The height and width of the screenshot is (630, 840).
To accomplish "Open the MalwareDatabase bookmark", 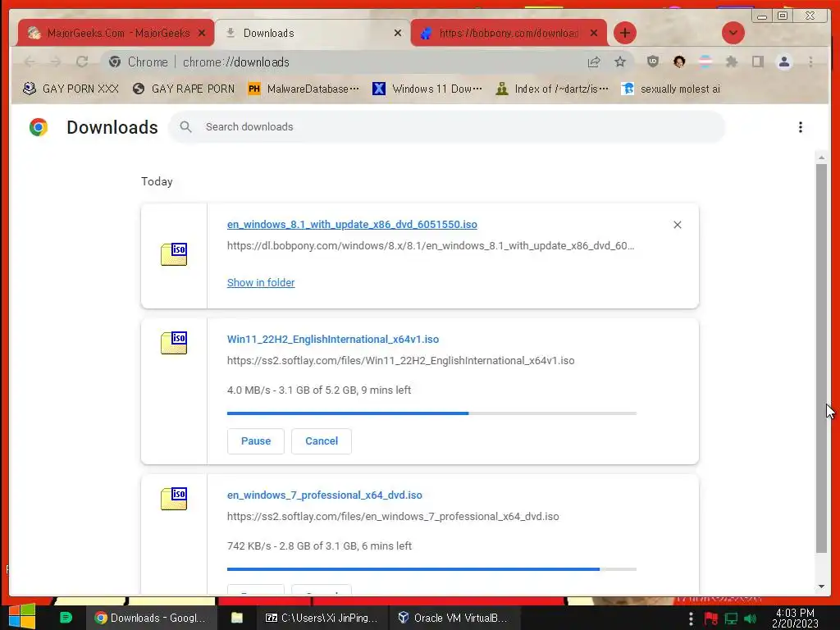I will [x=304, y=89].
